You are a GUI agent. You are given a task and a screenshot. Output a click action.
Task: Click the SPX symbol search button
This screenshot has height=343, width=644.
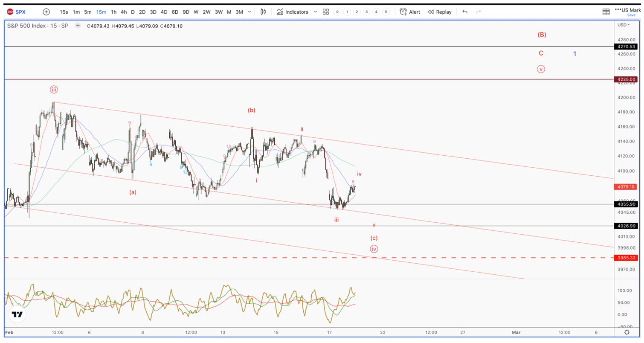(x=16, y=12)
